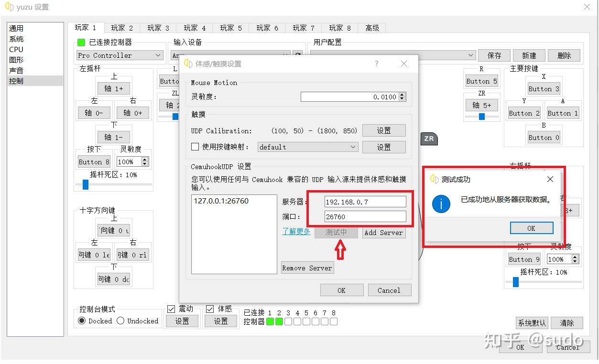599x364 pixels.
Task: Click the yuzu icon in 测试成功 dialog title
Action: coord(435,179)
